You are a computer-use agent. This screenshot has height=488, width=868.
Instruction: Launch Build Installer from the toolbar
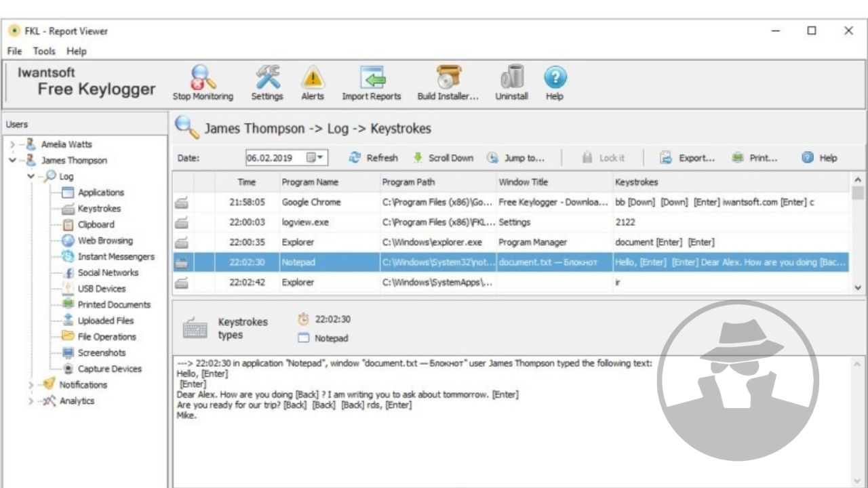point(448,83)
